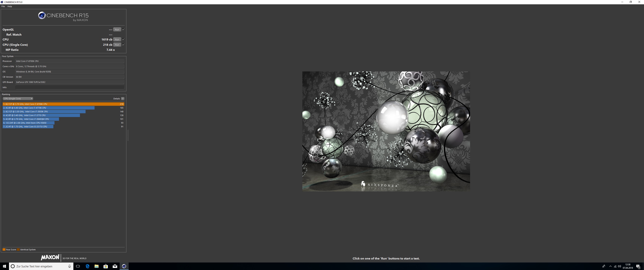
Task: Run the OpenGL benchmark
Action: click(117, 30)
